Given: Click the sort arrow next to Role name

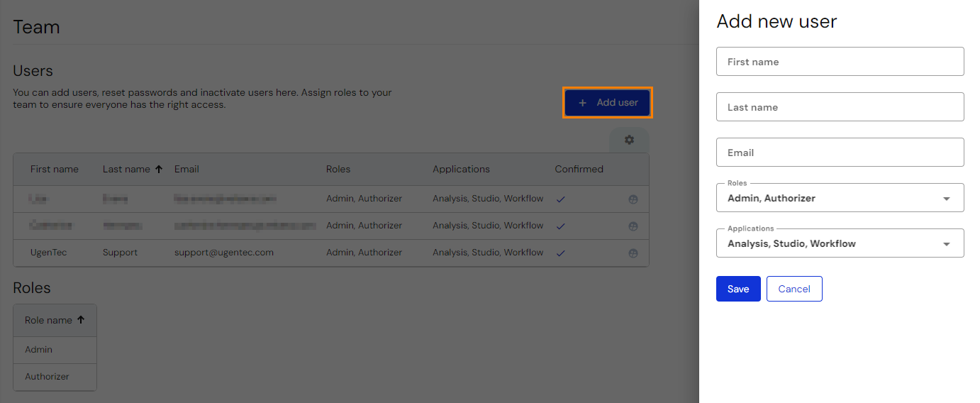Looking at the screenshot, I should [x=81, y=320].
